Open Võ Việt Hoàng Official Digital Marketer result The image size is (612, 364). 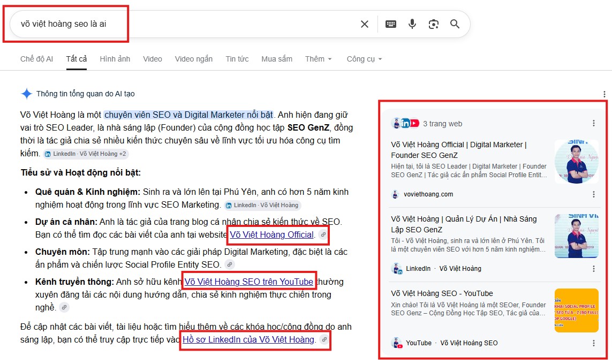pyautogui.click(x=459, y=150)
